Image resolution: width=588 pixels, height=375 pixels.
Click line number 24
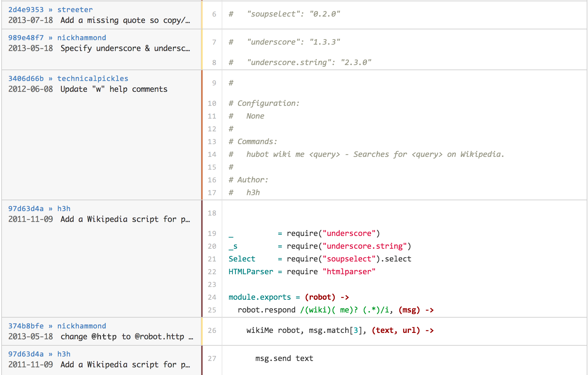[212, 297]
